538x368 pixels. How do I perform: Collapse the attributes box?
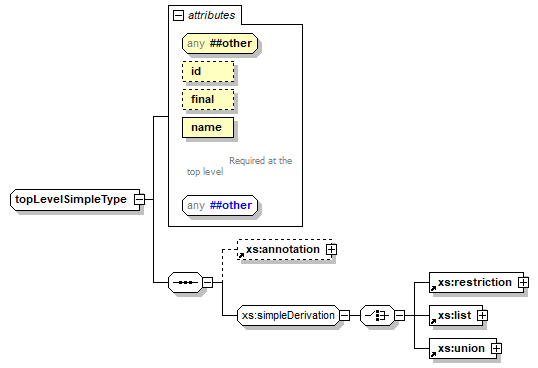[x=178, y=15]
